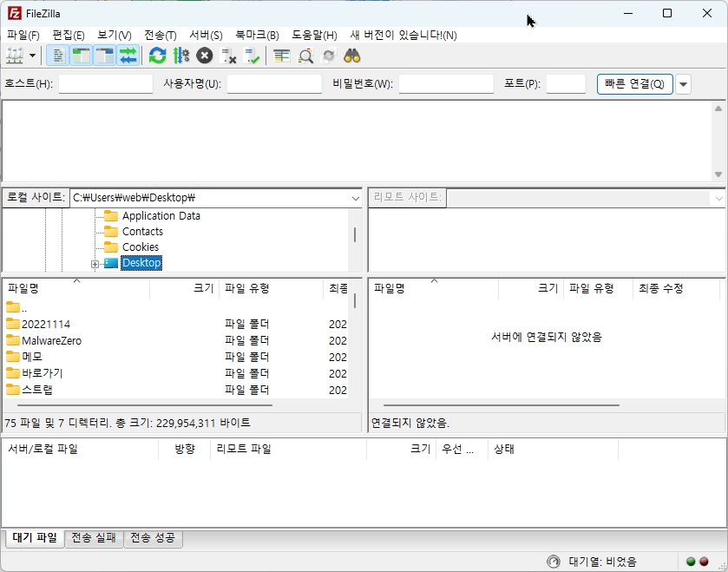Image resolution: width=728 pixels, height=572 pixels.
Task: Switch to 대기 파일 tab
Action: (x=35, y=537)
